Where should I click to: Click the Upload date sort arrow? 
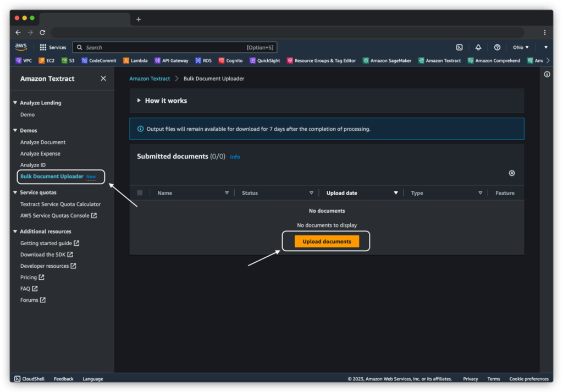395,192
